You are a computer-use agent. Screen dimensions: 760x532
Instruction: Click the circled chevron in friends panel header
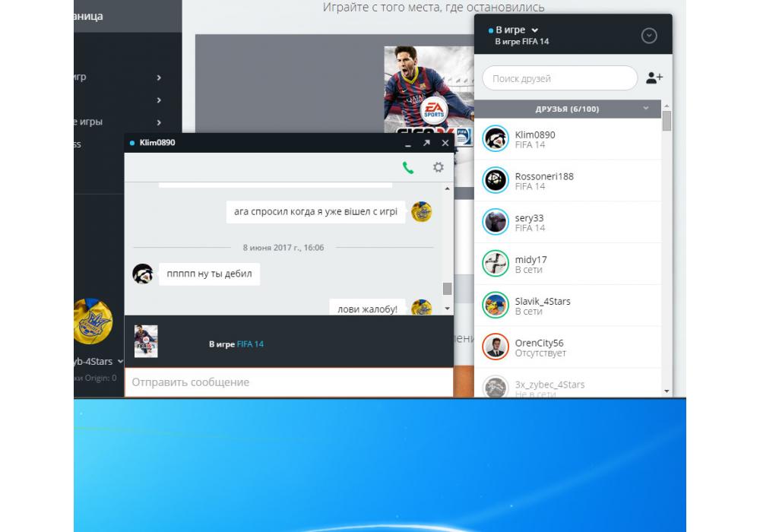(x=649, y=36)
